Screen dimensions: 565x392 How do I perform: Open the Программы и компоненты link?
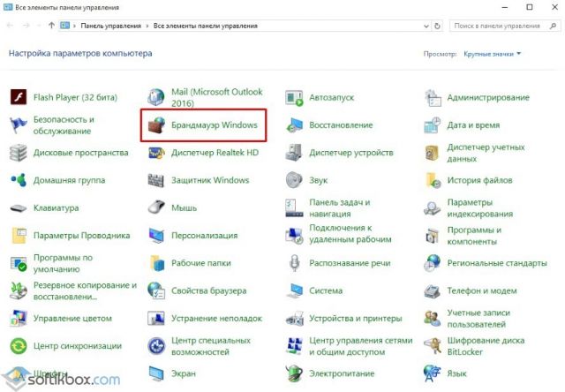click(474, 236)
